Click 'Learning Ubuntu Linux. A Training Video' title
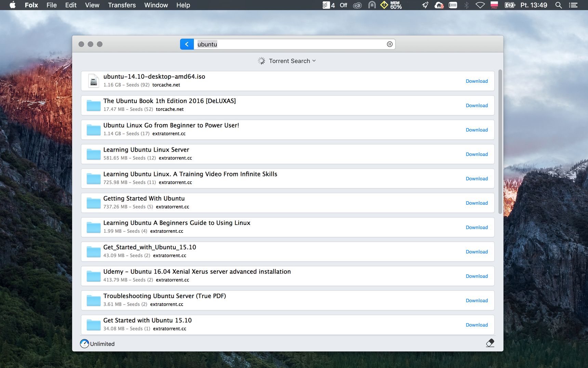The height and width of the screenshot is (368, 588). click(x=190, y=174)
